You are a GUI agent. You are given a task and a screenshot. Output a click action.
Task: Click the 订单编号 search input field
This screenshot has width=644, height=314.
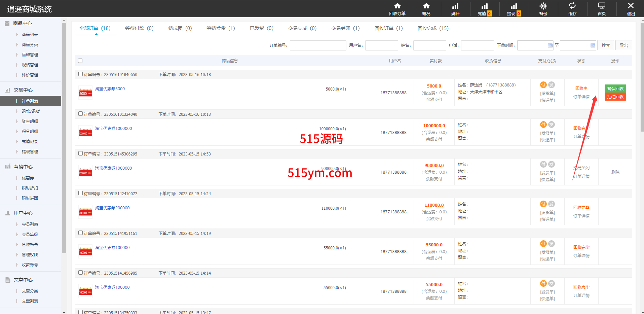click(318, 45)
